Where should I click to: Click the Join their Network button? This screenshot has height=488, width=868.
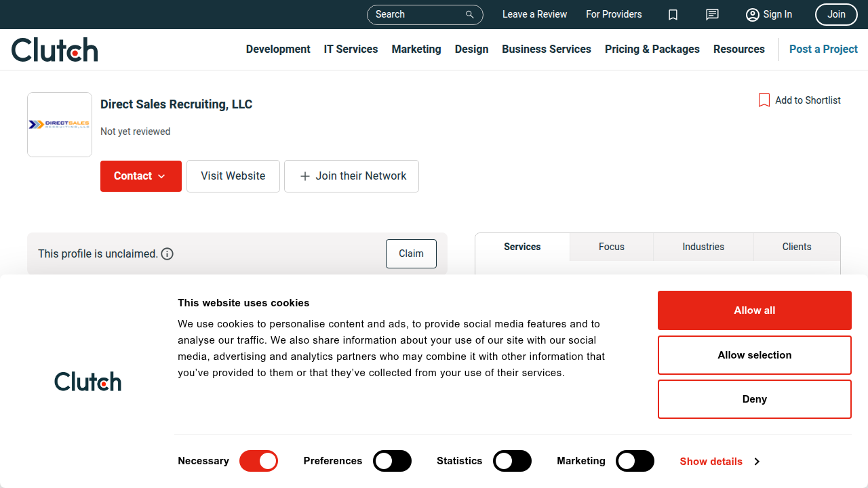pyautogui.click(x=351, y=176)
